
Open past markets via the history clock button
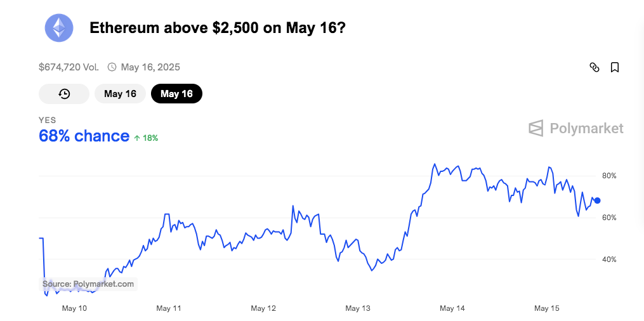point(64,94)
